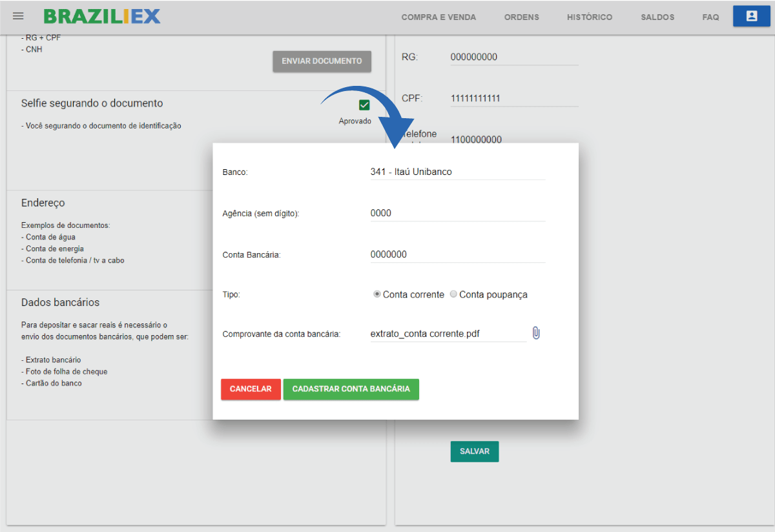Go to Compra e Venda page
The height and width of the screenshot is (532, 775).
tap(439, 17)
